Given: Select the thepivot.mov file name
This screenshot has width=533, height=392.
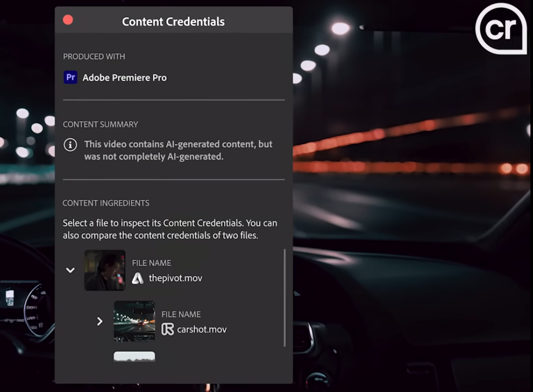Looking at the screenshot, I should tap(176, 278).
